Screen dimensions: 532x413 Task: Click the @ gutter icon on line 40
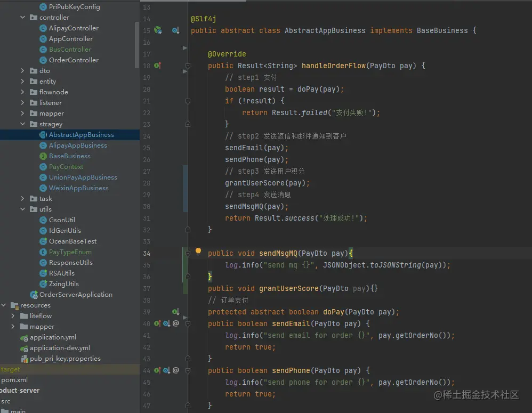point(176,323)
